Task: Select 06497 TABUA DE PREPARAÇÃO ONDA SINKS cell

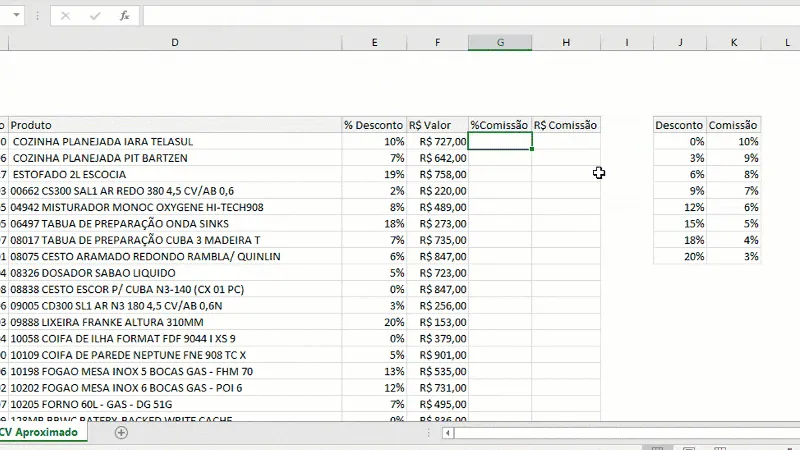Action: coord(175,223)
